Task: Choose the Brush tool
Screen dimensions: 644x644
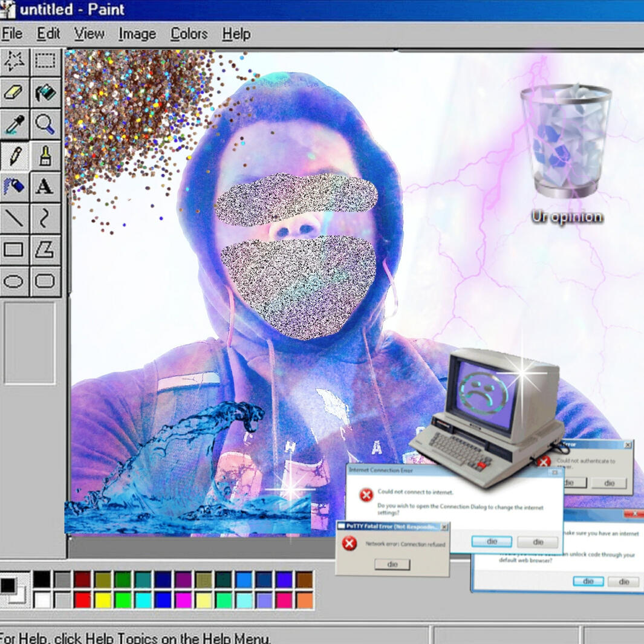Action: [45, 155]
